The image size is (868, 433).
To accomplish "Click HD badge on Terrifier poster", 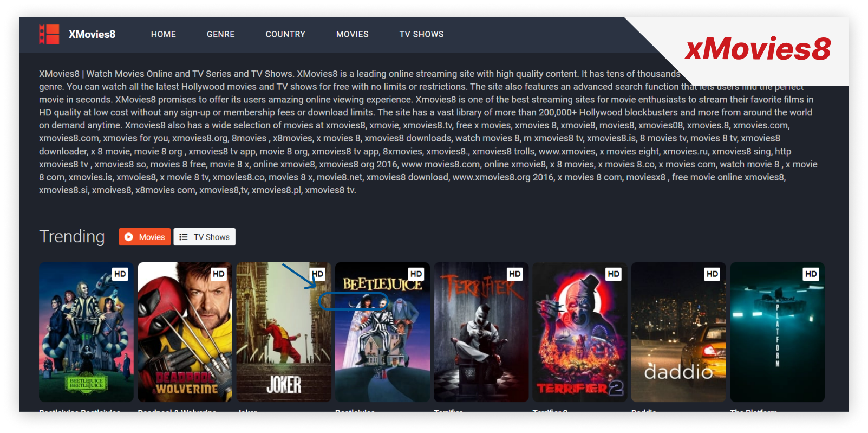I will [x=515, y=274].
